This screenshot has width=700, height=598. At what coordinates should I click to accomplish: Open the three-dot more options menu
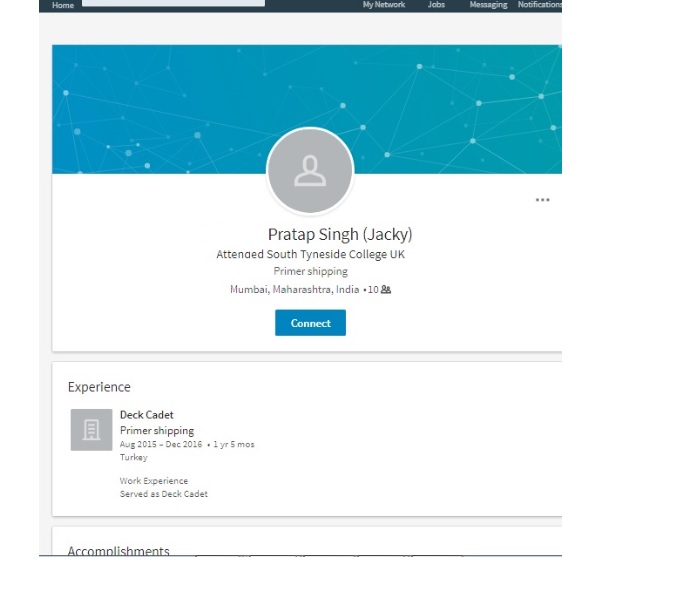tap(542, 200)
